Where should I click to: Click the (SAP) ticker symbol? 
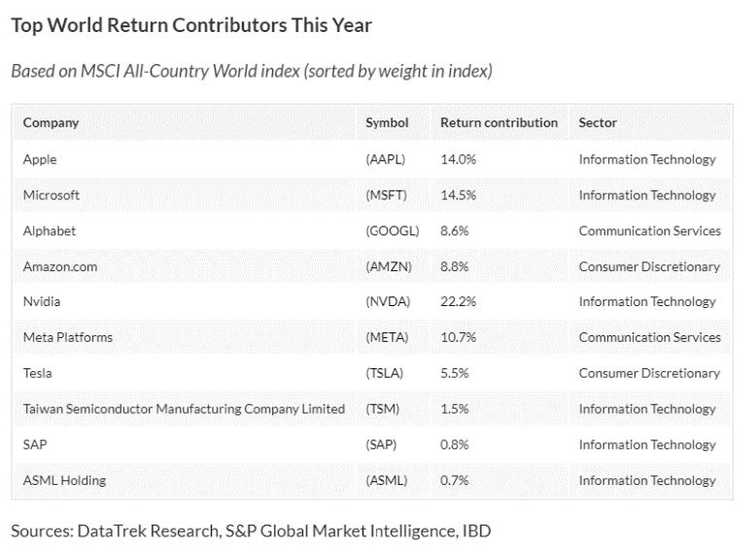pos(382,445)
